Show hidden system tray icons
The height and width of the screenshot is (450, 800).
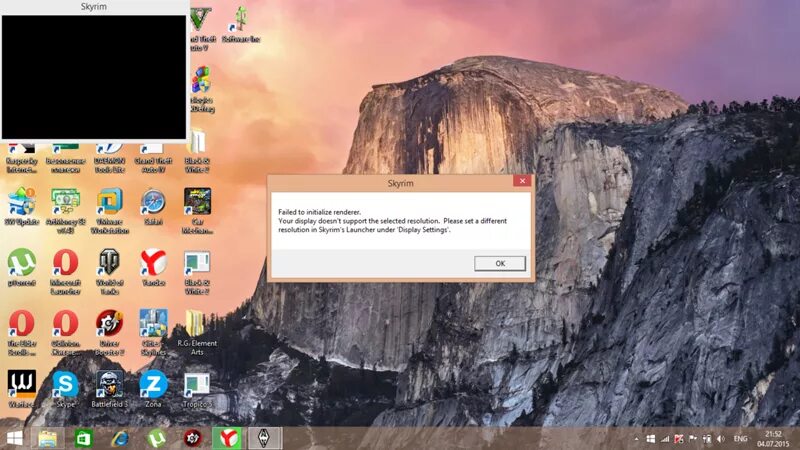click(636, 439)
